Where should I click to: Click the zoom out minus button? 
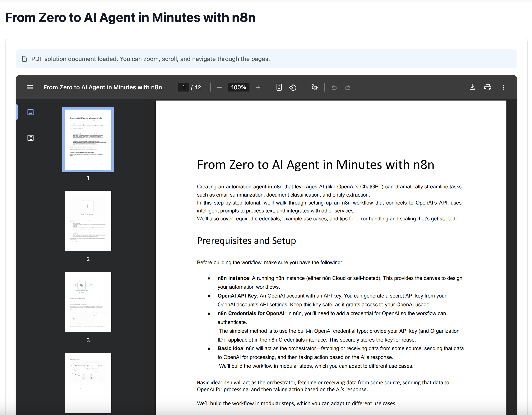tap(219, 87)
